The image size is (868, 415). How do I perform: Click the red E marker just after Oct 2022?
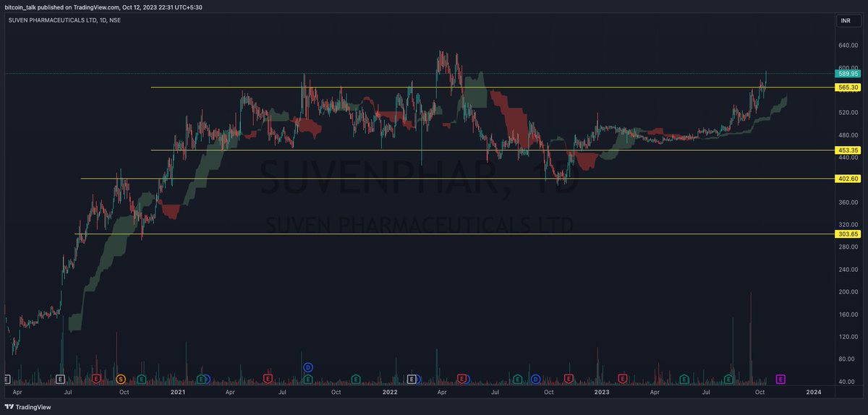tap(569, 379)
